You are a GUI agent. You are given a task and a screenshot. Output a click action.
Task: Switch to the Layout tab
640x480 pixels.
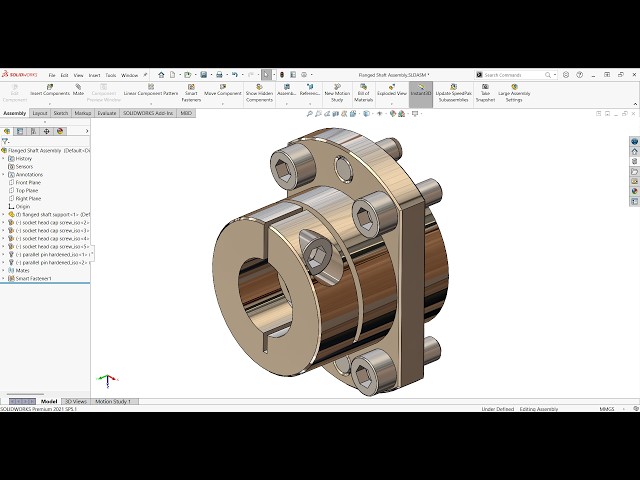40,113
